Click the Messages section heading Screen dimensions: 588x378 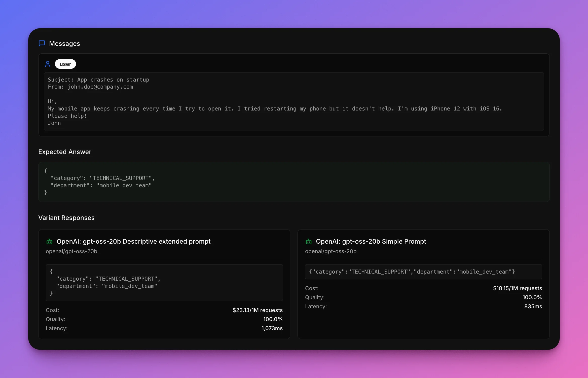64,44
